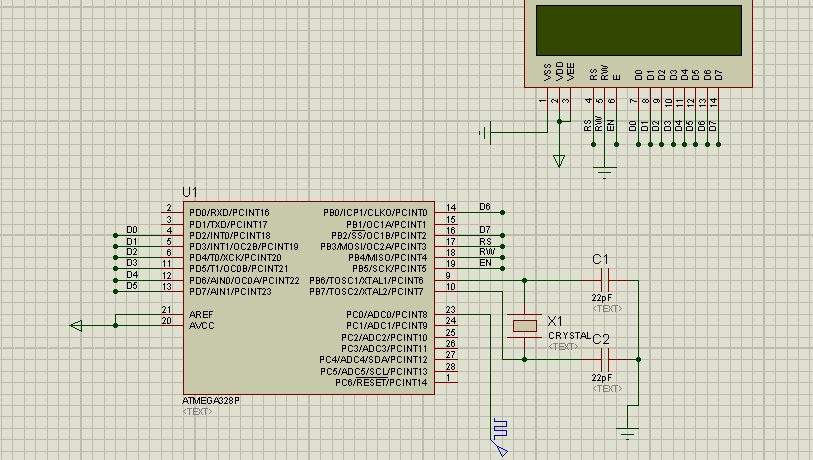813x460 pixels.
Task: Click the PC6/RESET/PCINT14 pin label
Action: point(380,382)
